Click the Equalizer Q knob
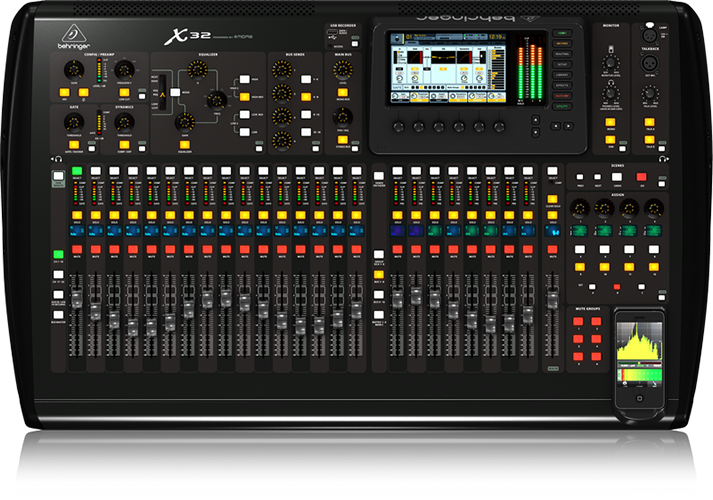Screen dimensions: 713x500 [197, 70]
